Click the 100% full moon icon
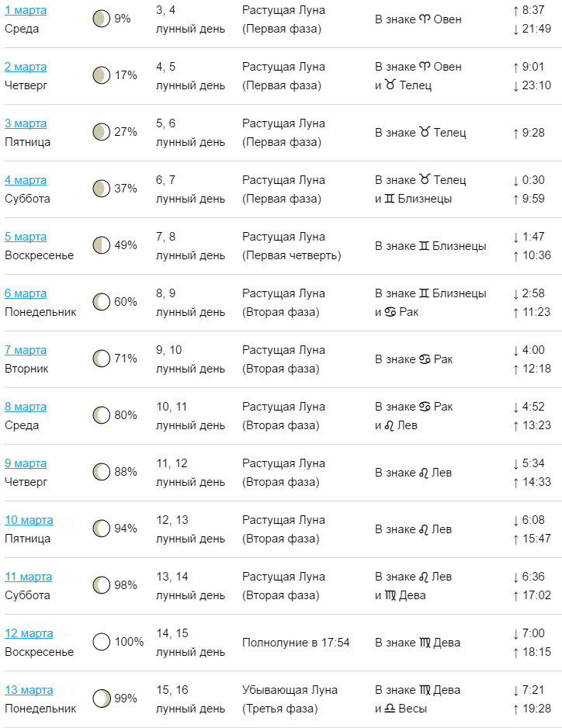The width and height of the screenshot is (562, 728). tap(101, 642)
